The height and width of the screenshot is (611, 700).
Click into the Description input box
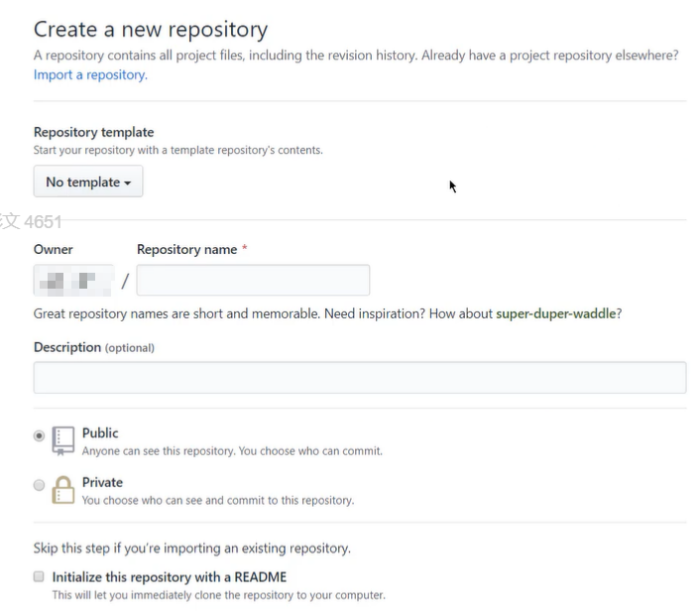(360, 378)
